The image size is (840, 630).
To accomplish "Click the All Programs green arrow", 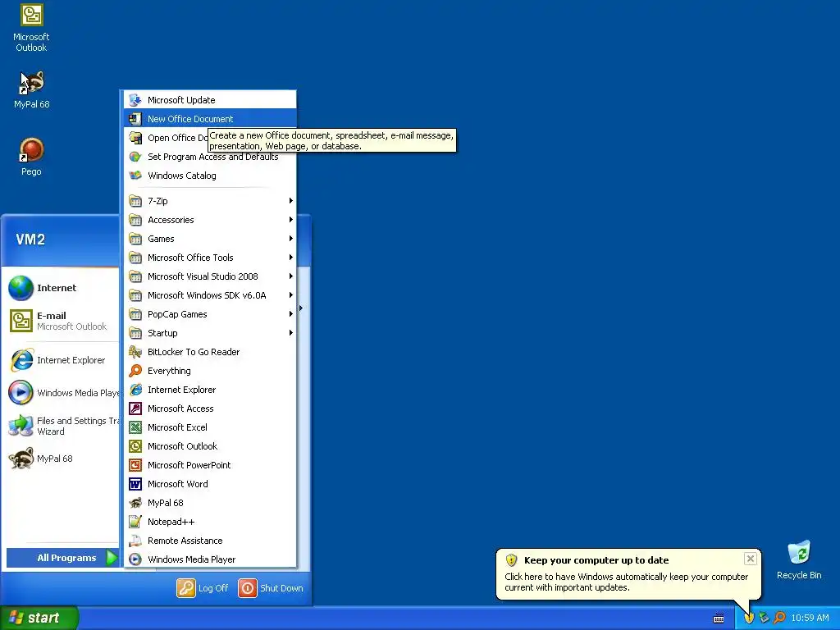I will 112,558.
